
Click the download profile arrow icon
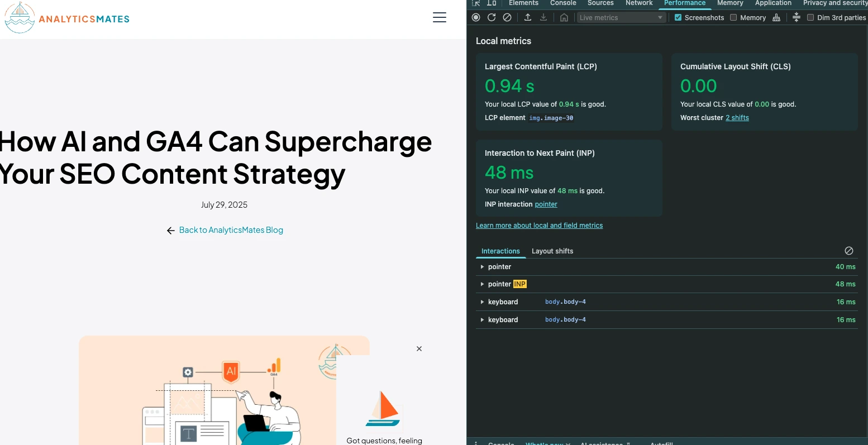click(x=543, y=17)
